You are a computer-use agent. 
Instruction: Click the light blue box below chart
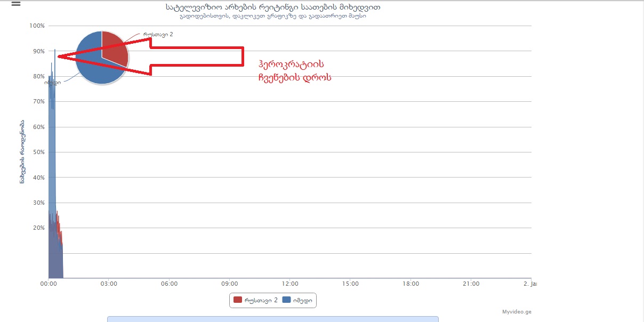click(x=273, y=319)
